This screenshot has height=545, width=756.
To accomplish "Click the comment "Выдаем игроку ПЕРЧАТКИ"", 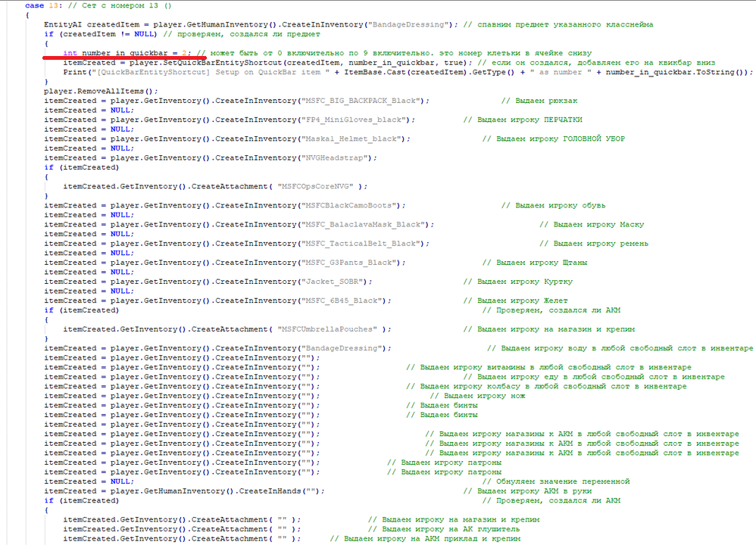I will click(x=523, y=120).
